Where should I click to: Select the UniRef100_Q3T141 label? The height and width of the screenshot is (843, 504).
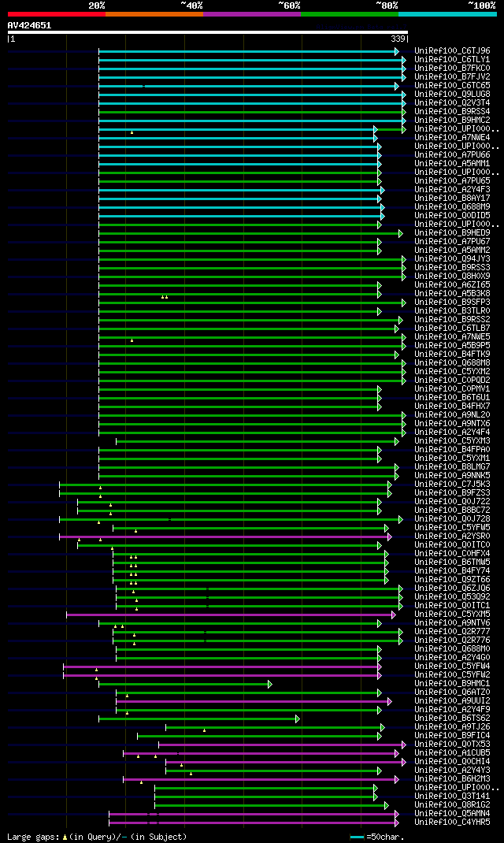point(452,797)
